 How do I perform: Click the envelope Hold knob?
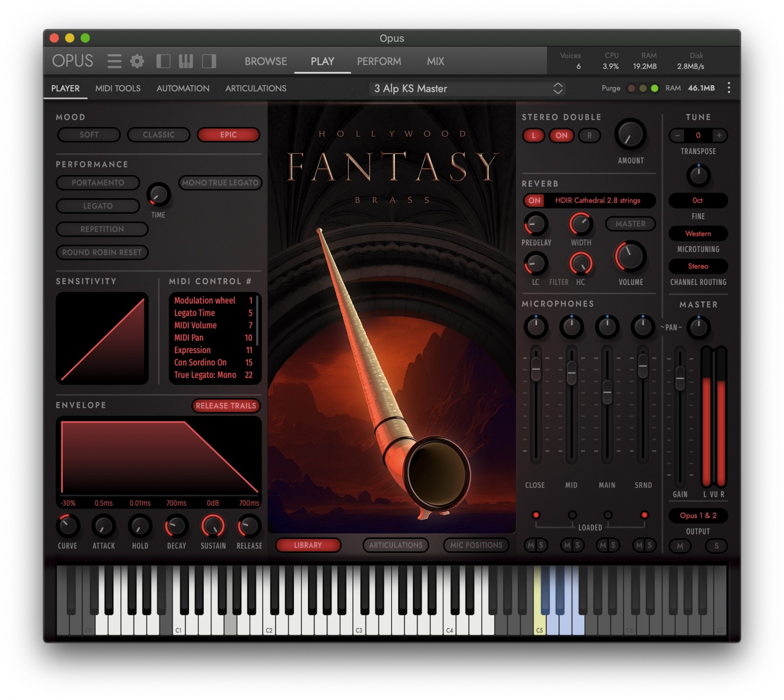point(140,526)
